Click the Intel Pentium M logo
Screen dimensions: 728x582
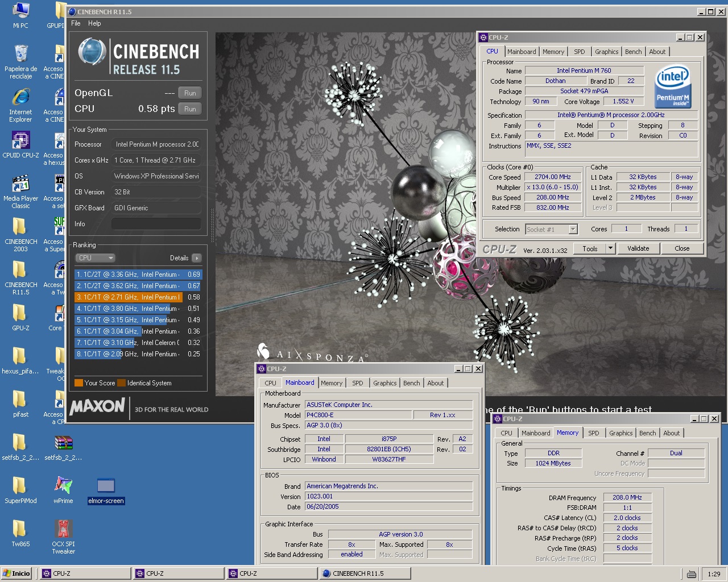pos(673,86)
